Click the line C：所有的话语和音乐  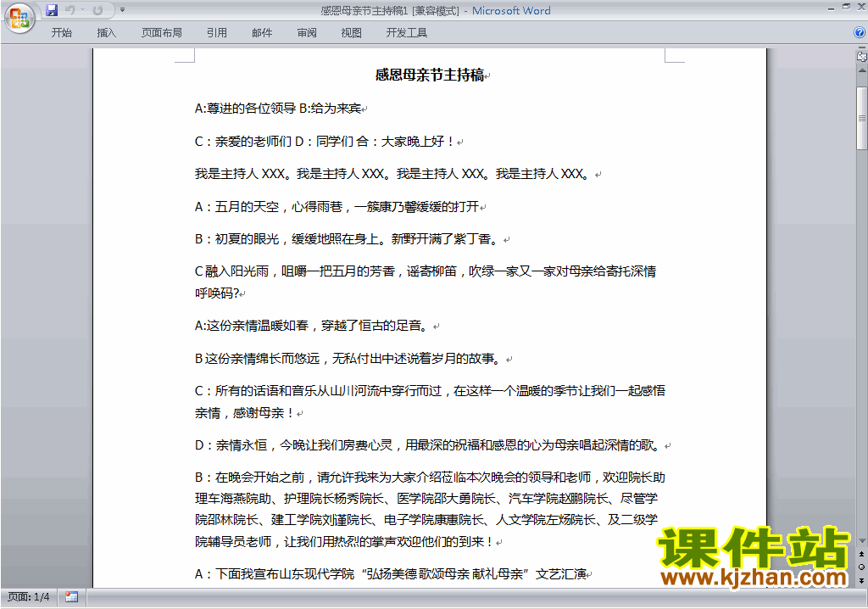tap(430, 391)
